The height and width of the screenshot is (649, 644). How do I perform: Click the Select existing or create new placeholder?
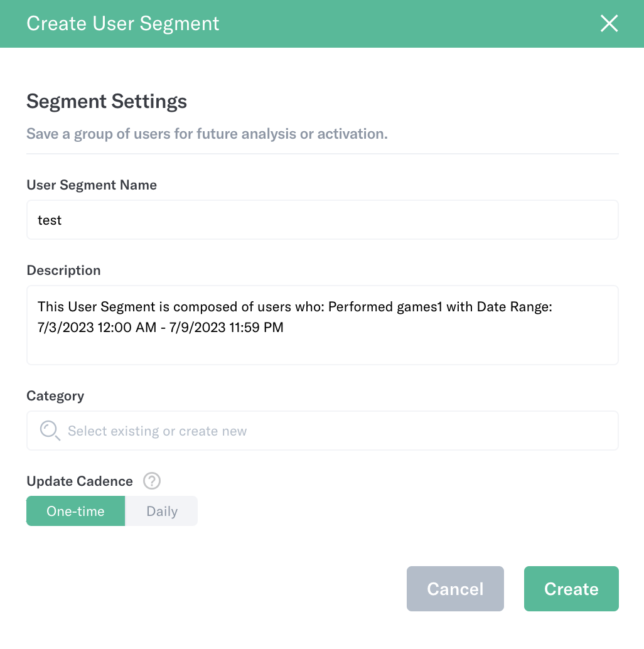pyautogui.click(x=158, y=431)
